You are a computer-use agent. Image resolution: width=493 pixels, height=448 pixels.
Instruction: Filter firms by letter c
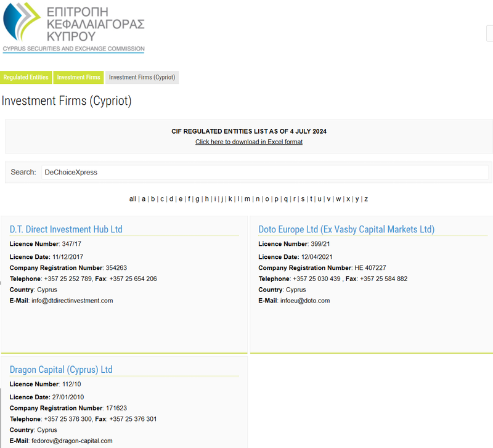162,199
